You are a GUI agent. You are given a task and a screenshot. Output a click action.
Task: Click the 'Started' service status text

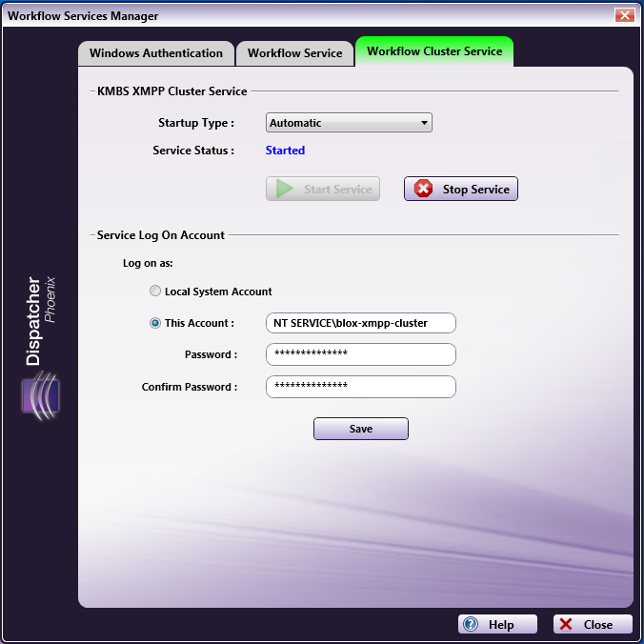(x=285, y=151)
